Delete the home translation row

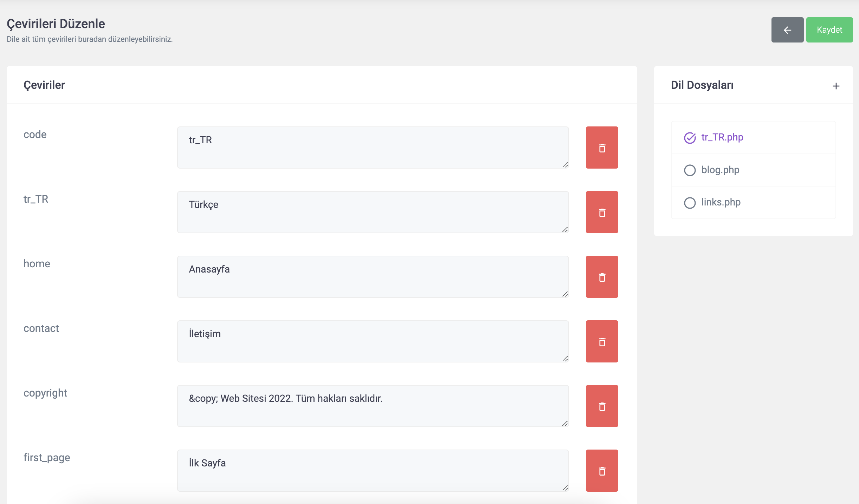[602, 277]
